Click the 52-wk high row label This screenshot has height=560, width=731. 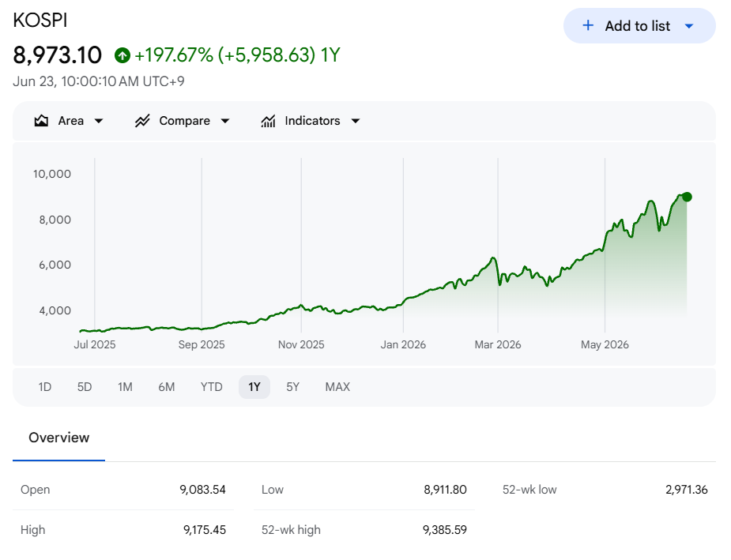tap(291, 530)
